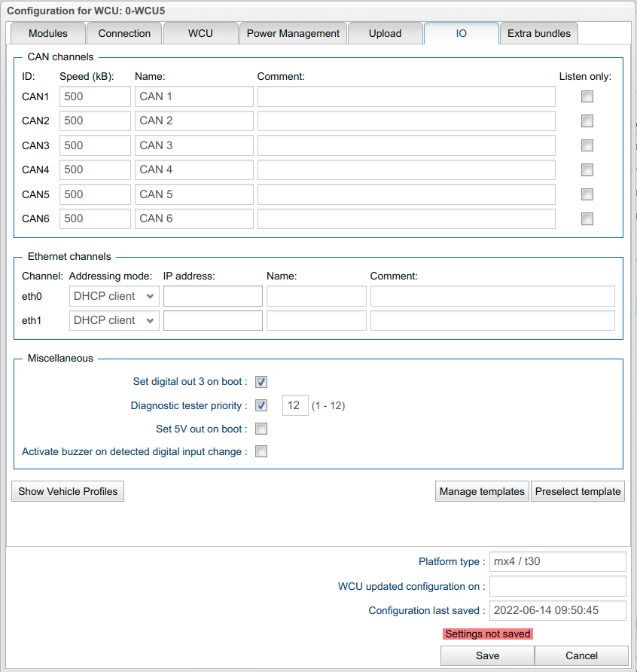
Task: Check Listen only for CAN6
Action: click(587, 218)
